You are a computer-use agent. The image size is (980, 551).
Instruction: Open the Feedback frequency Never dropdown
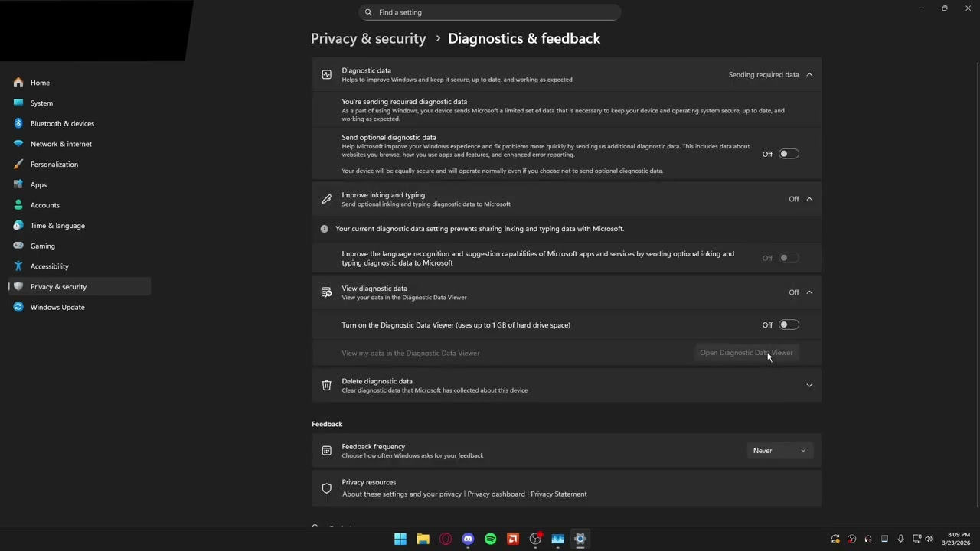pyautogui.click(x=779, y=451)
